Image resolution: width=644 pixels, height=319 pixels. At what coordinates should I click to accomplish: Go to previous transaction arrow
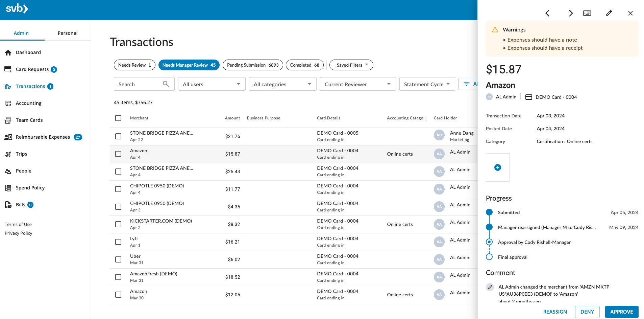click(547, 13)
